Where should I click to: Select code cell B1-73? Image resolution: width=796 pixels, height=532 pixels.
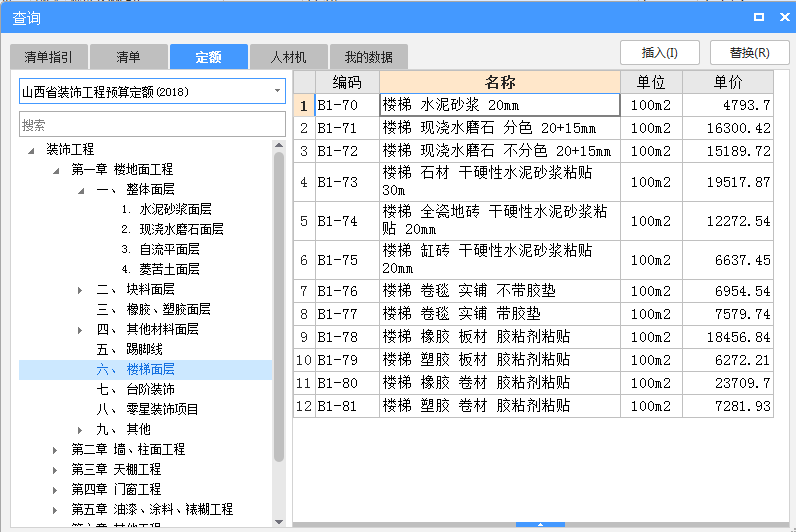pos(347,182)
